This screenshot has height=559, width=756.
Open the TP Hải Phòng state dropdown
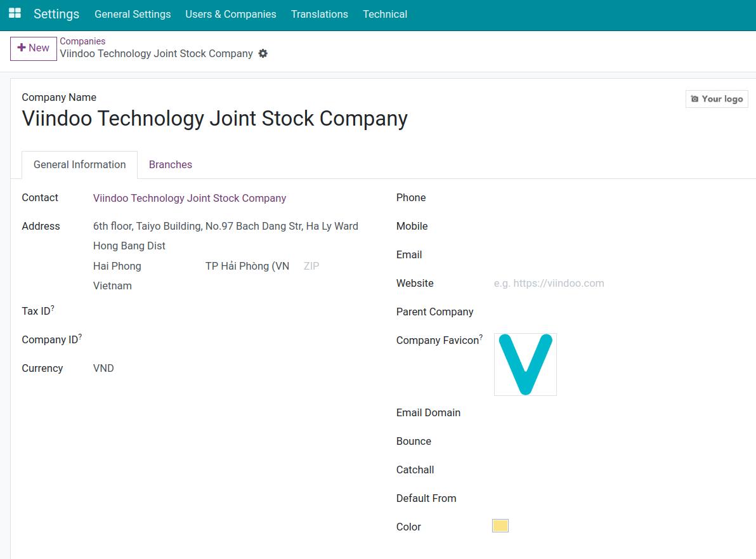point(247,266)
